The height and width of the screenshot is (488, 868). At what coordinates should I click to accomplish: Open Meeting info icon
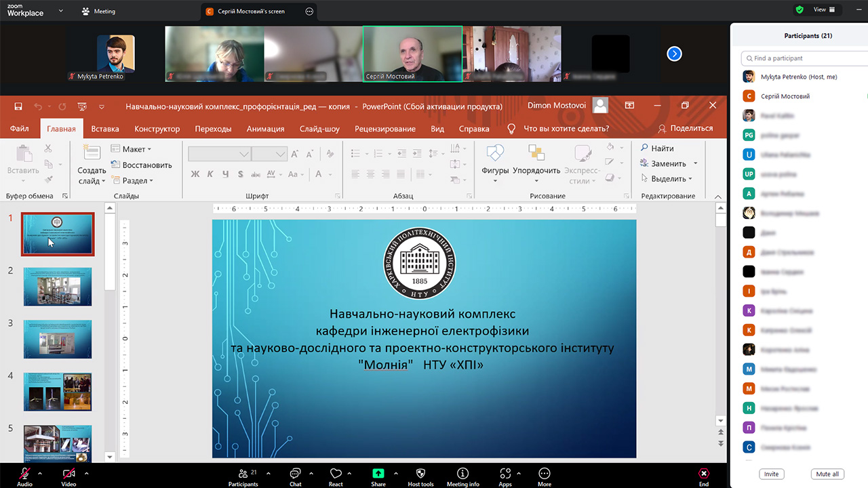coord(462,474)
